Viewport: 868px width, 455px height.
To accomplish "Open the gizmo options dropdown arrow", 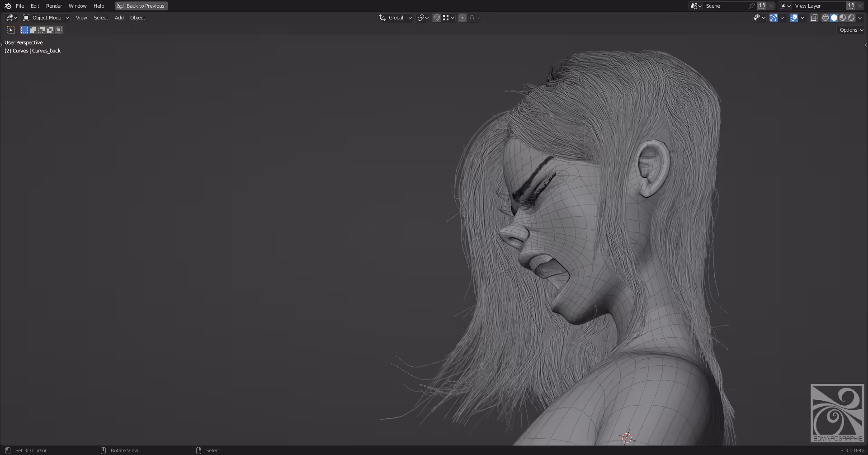I will (x=782, y=18).
